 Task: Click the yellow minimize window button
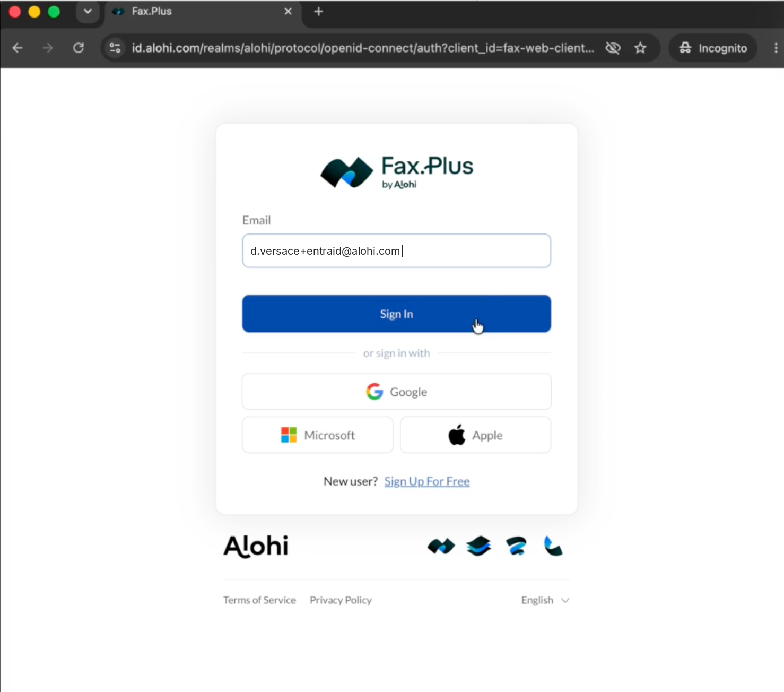point(34,12)
